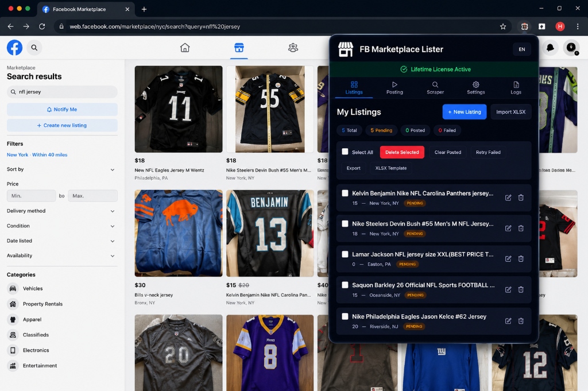The image size is (588, 391).
Task: Open the Facebook account profile avatar
Action: pyautogui.click(x=571, y=48)
